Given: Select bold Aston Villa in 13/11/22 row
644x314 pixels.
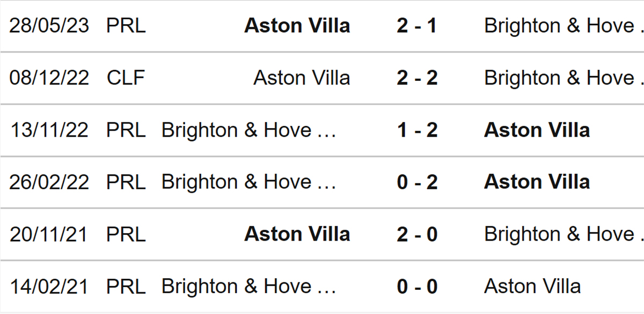Looking at the screenshot, I should (x=537, y=130).
